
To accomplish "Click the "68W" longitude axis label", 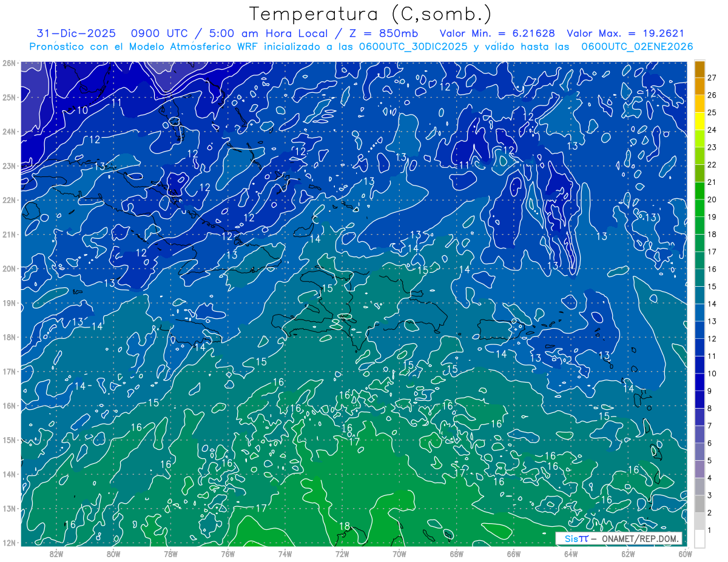I will (x=457, y=554).
